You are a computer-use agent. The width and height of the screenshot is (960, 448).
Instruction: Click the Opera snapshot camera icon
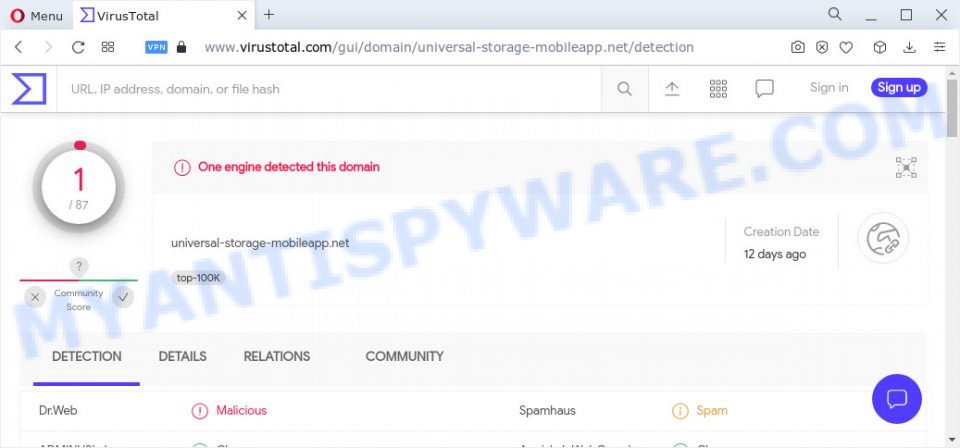(x=797, y=47)
